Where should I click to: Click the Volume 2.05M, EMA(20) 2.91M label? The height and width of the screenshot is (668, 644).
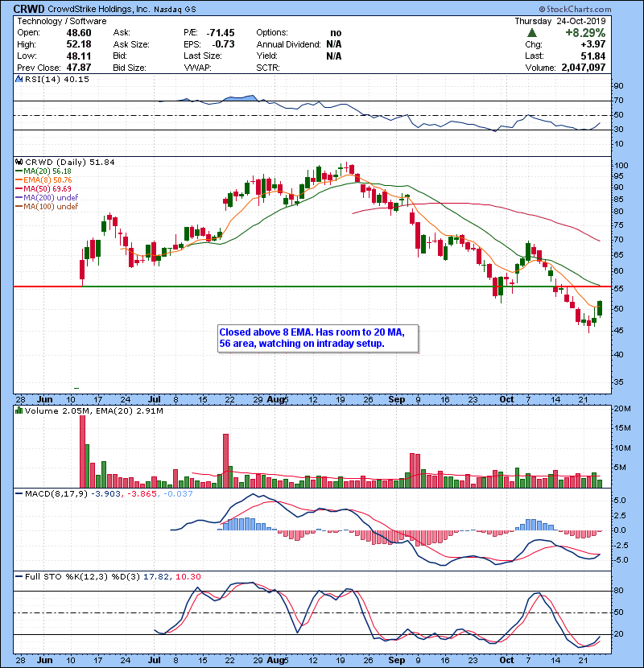pos(93,411)
